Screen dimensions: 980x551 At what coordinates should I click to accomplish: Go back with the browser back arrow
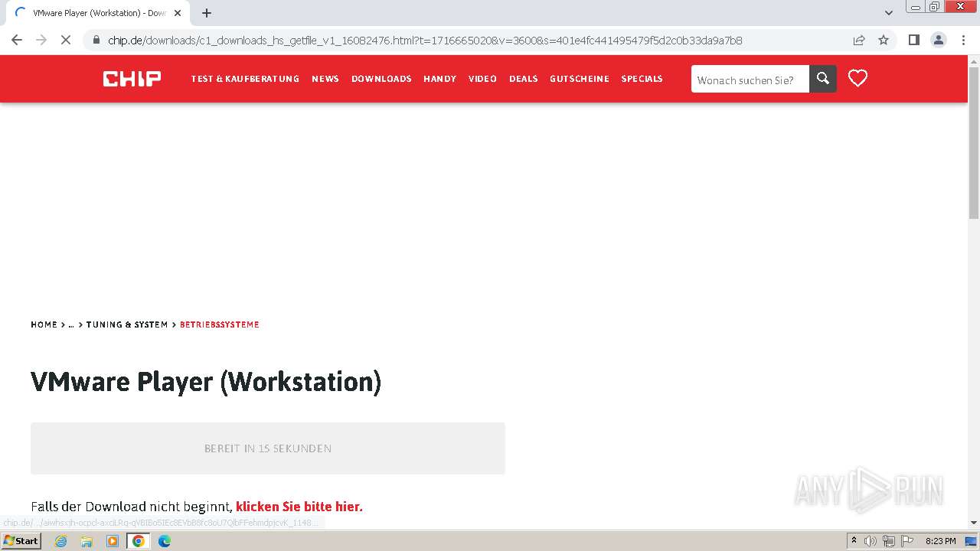coord(17,40)
